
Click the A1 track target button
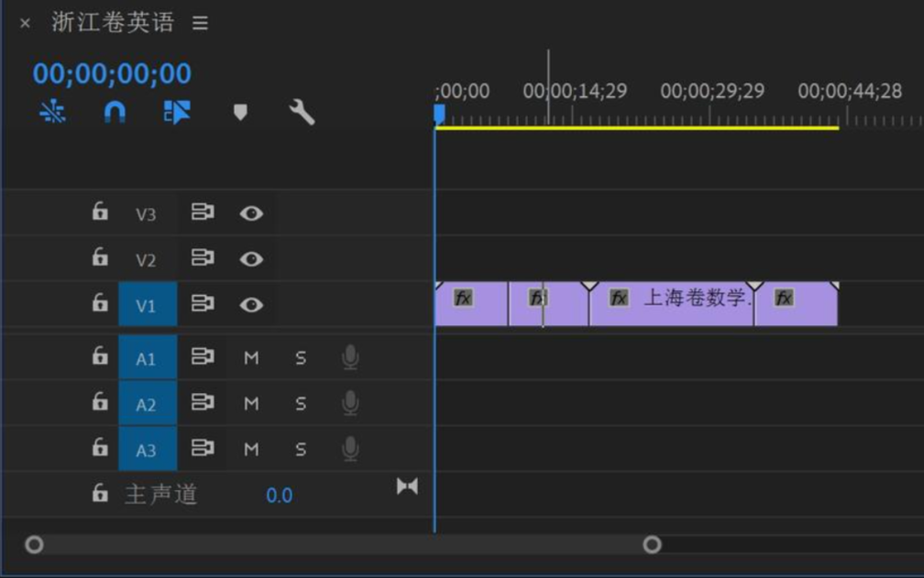point(147,358)
